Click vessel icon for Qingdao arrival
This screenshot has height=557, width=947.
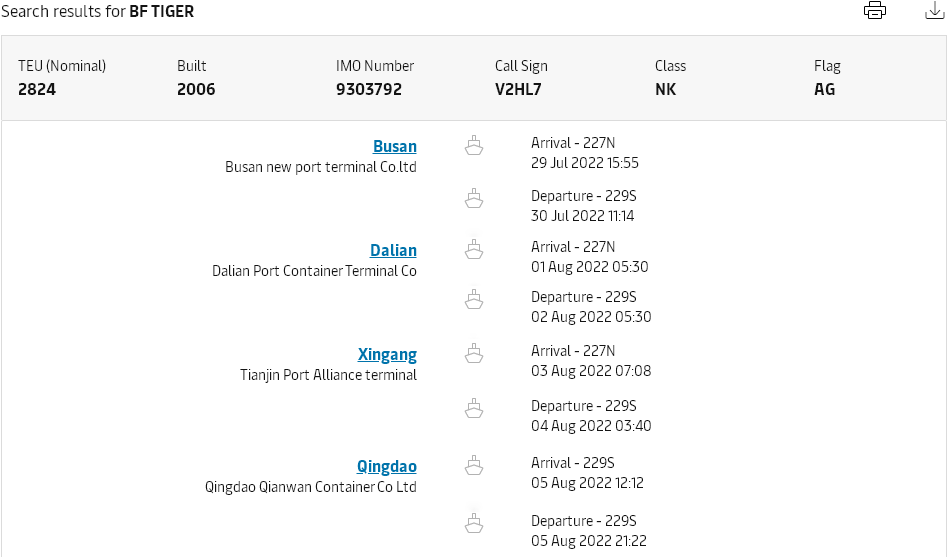474,465
